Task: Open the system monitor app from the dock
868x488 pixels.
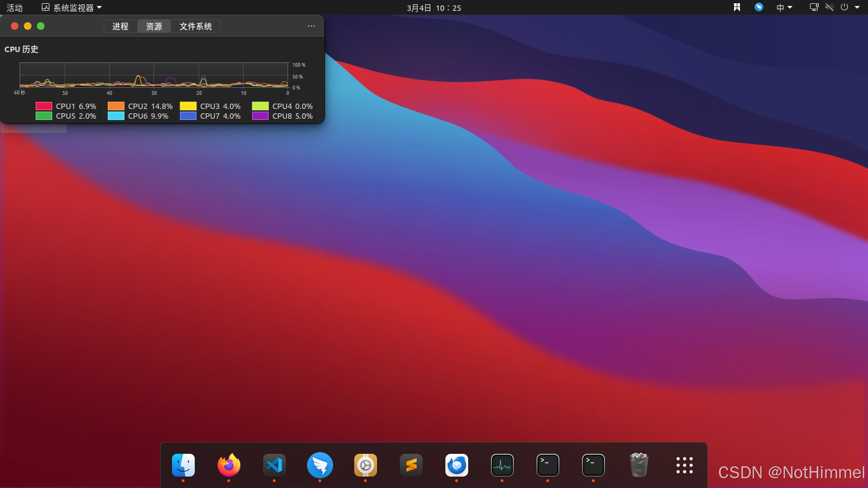Action: tap(502, 465)
